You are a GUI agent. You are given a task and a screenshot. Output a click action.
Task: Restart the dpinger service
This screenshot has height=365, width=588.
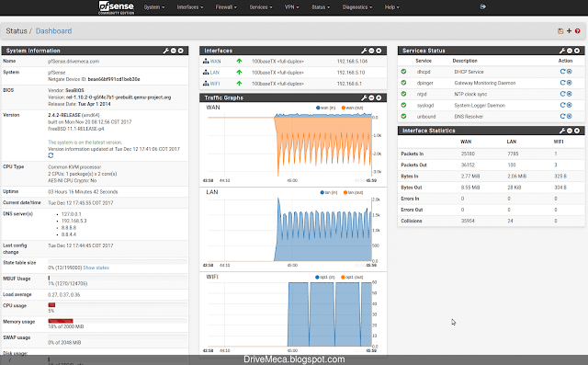pyautogui.click(x=562, y=83)
